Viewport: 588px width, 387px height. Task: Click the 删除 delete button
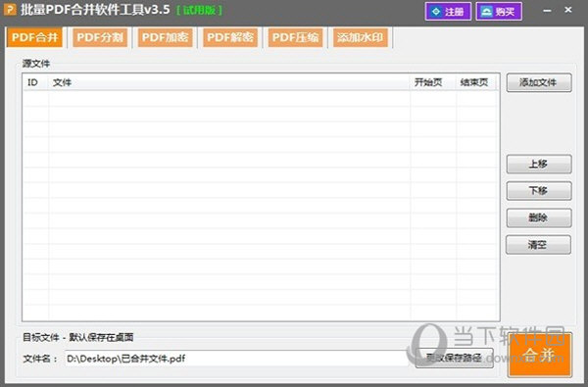pos(539,218)
